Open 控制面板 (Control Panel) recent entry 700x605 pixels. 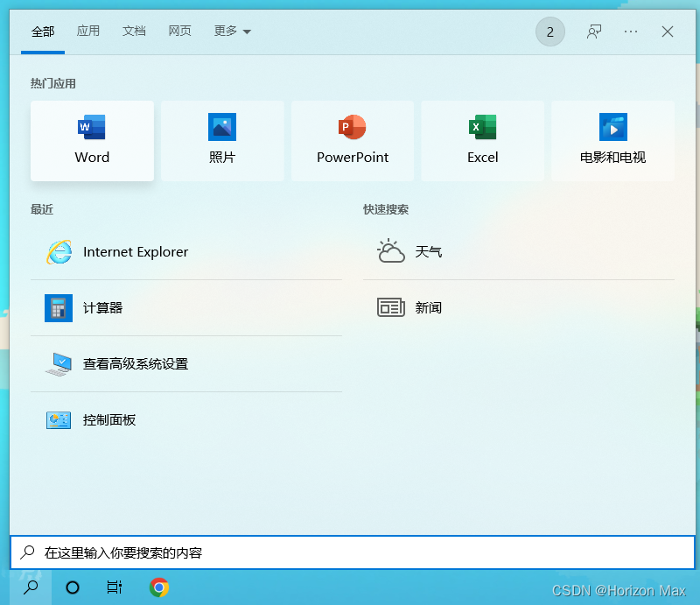click(x=186, y=420)
